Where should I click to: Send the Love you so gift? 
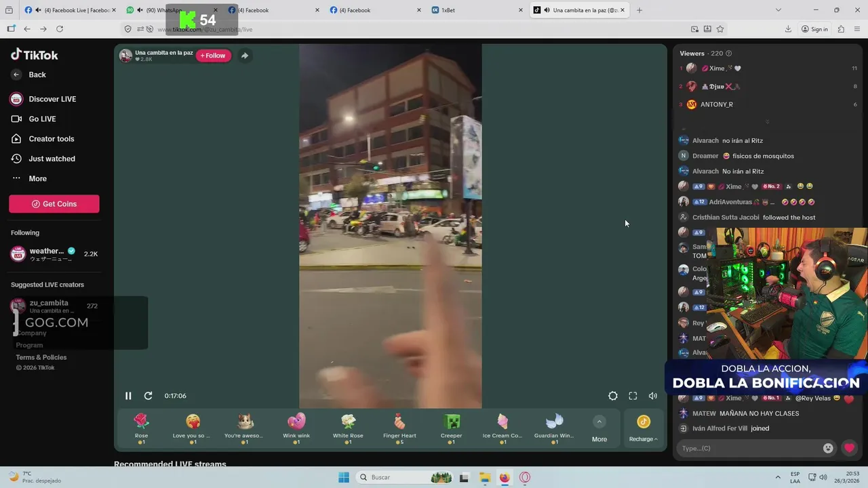pyautogui.click(x=193, y=428)
